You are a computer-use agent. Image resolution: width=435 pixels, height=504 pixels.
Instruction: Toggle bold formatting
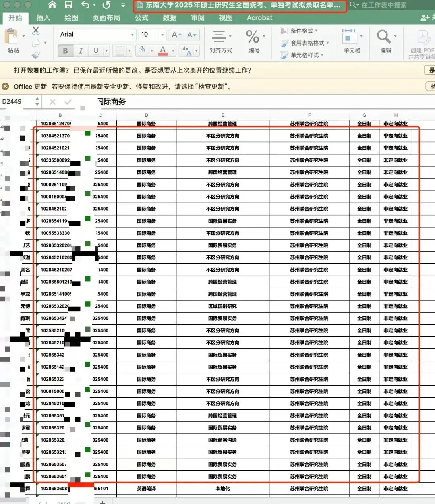pos(65,51)
